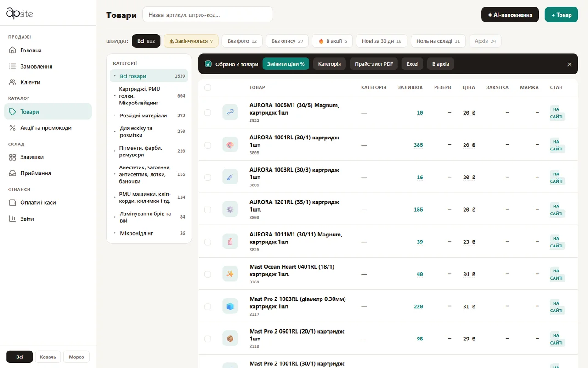588x368 pixels.
Task: Select 'Всі' in the bottom user switcher
Action: tap(19, 357)
